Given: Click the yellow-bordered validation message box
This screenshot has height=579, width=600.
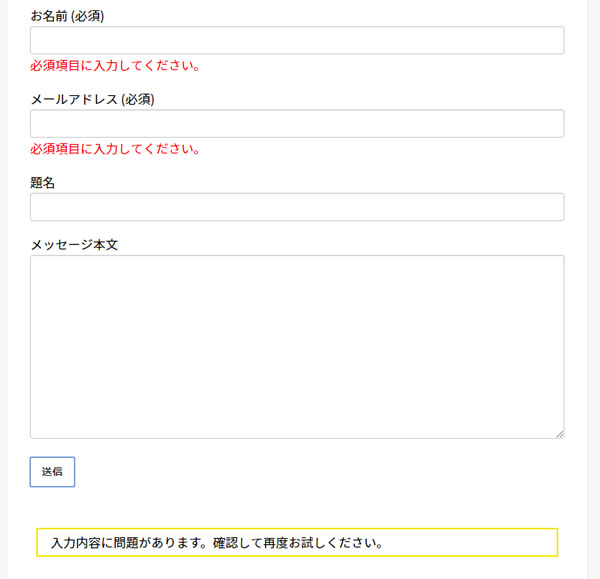Looking at the screenshot, I should coord(297,542).
